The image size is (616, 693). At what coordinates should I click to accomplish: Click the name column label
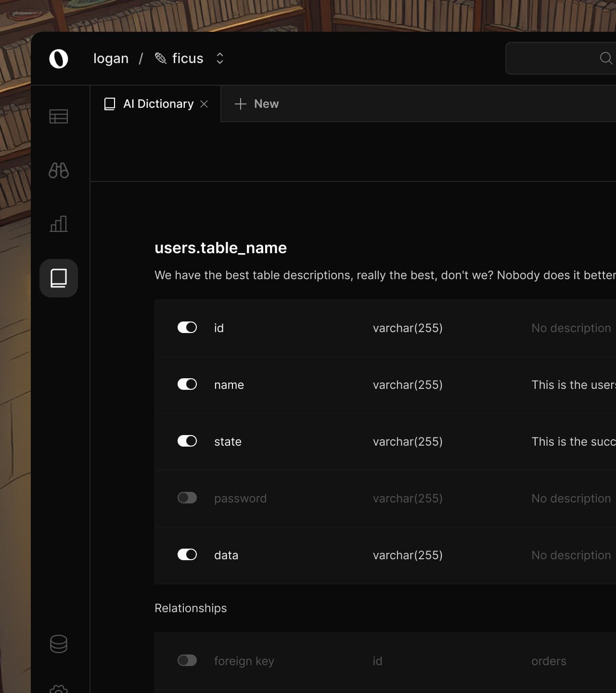(x=229, y=385)
